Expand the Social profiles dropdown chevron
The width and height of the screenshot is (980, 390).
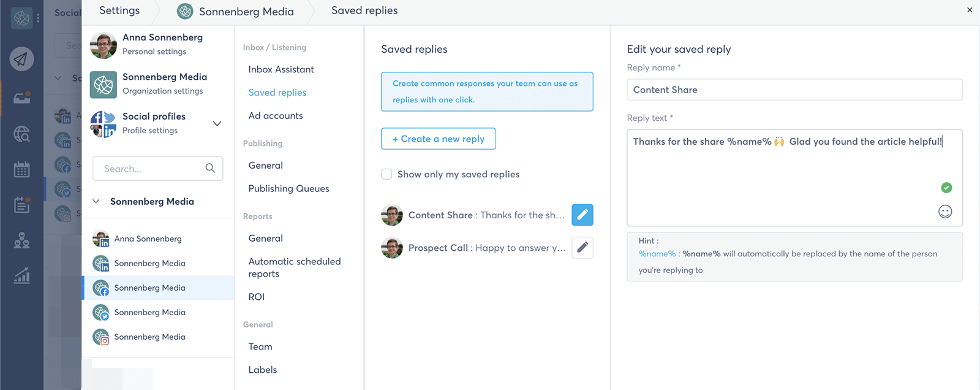[x=217, y=123]
